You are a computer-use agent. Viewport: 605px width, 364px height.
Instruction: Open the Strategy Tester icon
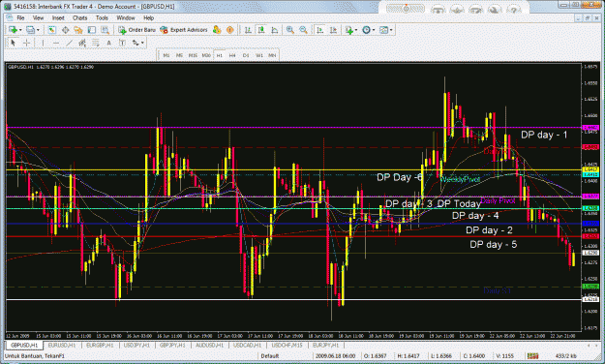tap(105, 30)
